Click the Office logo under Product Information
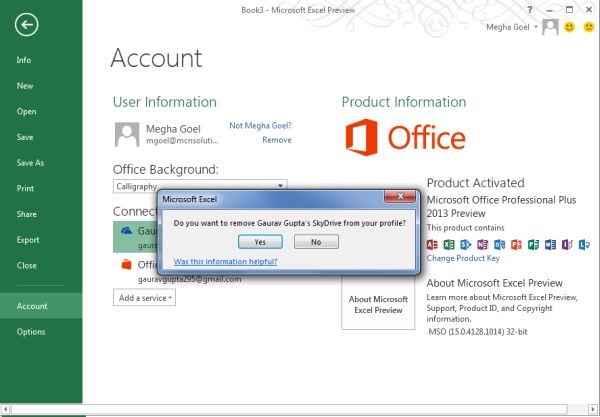This screenshot has height=417, width=600. (x=405, y=137)
